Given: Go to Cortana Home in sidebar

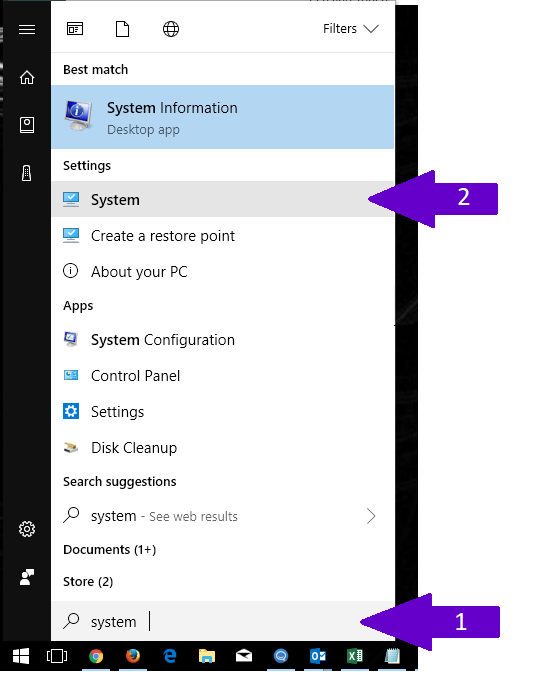Looking at the screenshot, I should tap(27, 77).
